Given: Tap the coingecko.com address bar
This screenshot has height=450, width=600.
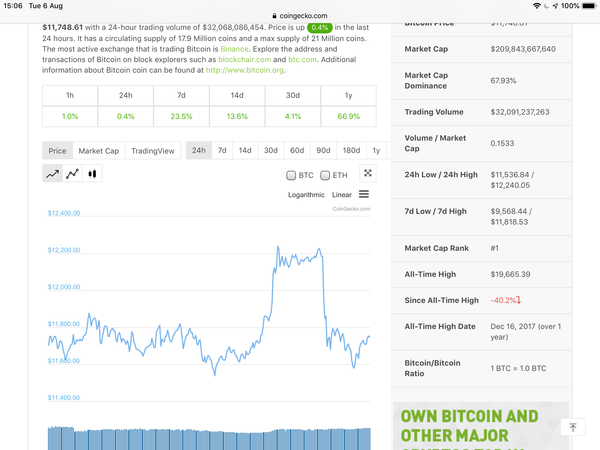Looking at the screenshot, I should point(300,16).
